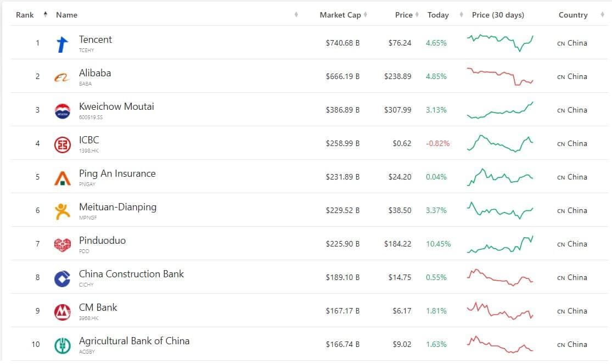Click Agricultural Bank of China 30-day chart
The width and height of the screenshot is (612, 364).
click(500, 344)
